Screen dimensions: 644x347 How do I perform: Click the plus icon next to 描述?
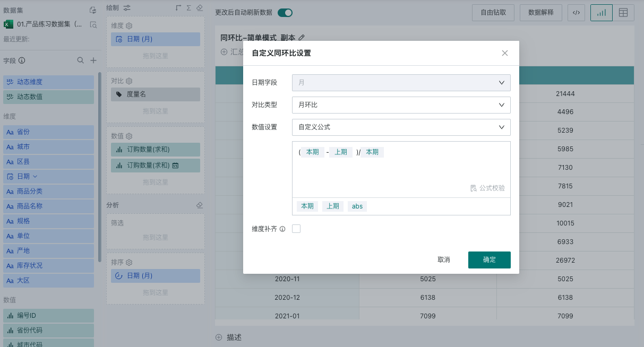tap(218, 337)
